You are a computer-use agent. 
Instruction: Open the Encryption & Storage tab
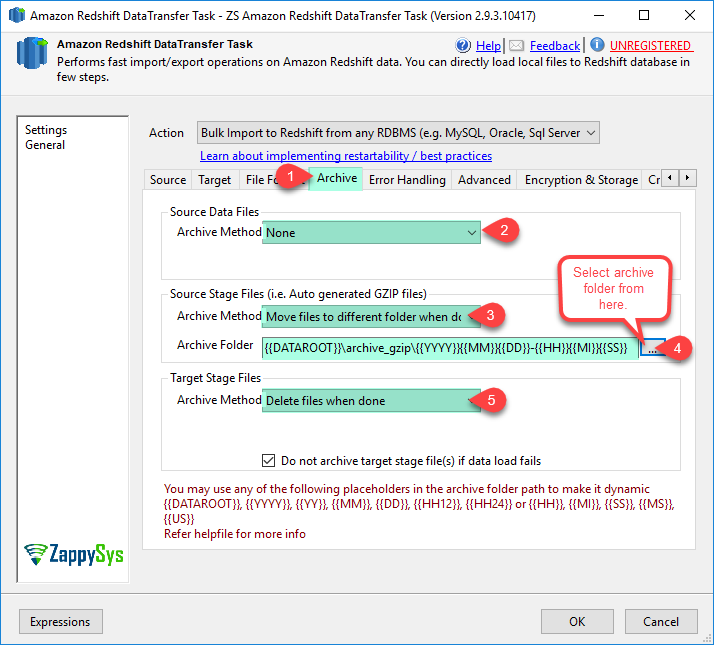pyautogui.click(x=581, y=179)
